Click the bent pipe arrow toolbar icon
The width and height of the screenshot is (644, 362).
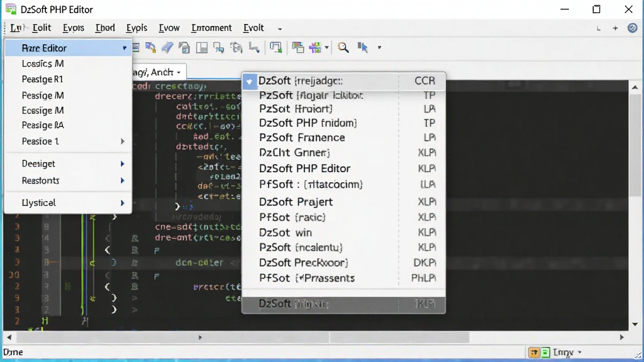coord(254,48)
